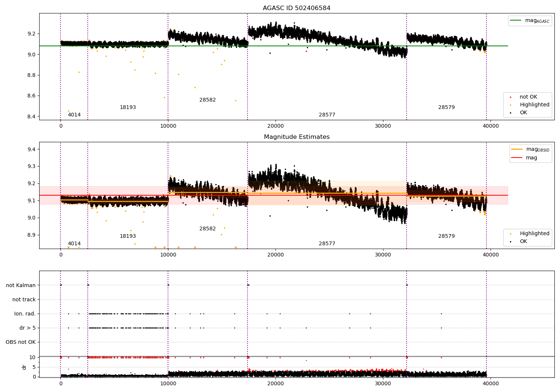The width and height of the screenshot is (560, 392).
Task: Click x-tick 40000 under AGASC ID plot
Action: (491, 126)
